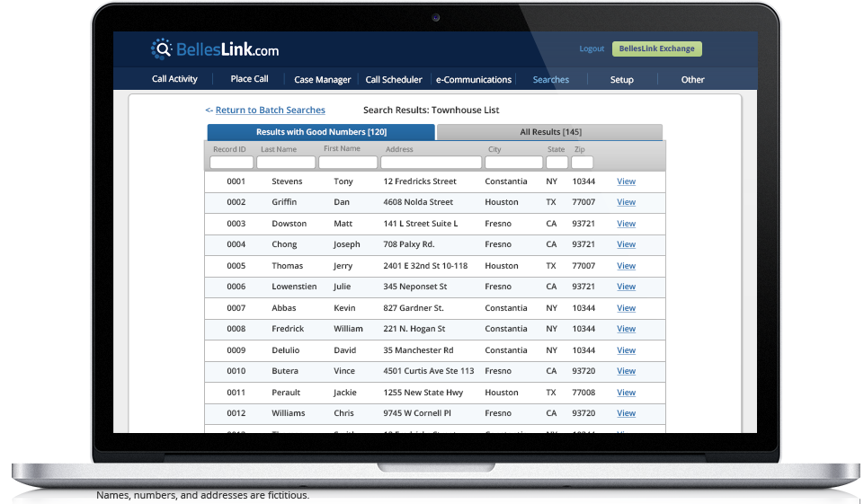
Task: Focus the City filter field
Action: click(x=513, y=162)
